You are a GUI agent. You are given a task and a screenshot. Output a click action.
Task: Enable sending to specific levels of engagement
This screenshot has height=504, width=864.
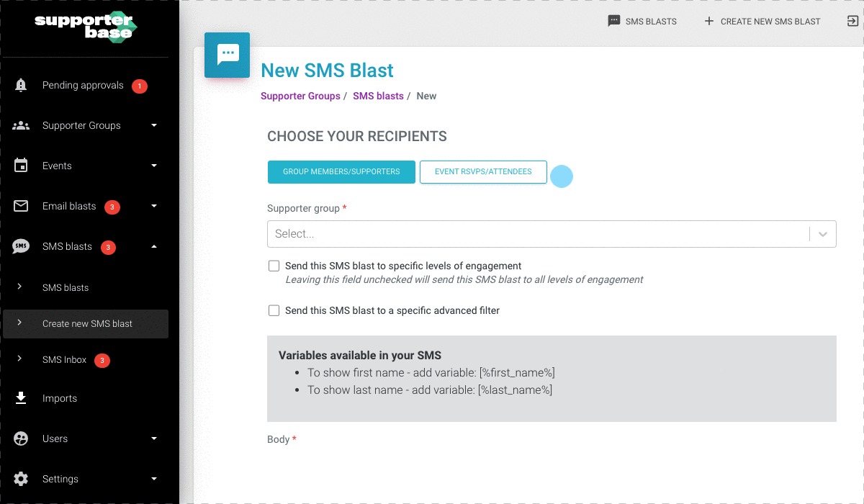(x=274, y=266)
